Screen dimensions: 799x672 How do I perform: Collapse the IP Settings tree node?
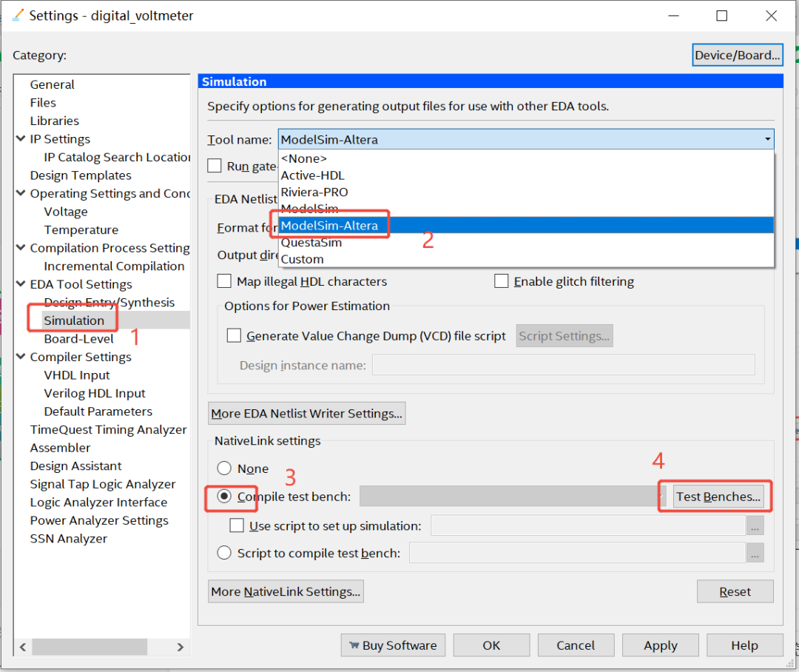tap(21, 138)
